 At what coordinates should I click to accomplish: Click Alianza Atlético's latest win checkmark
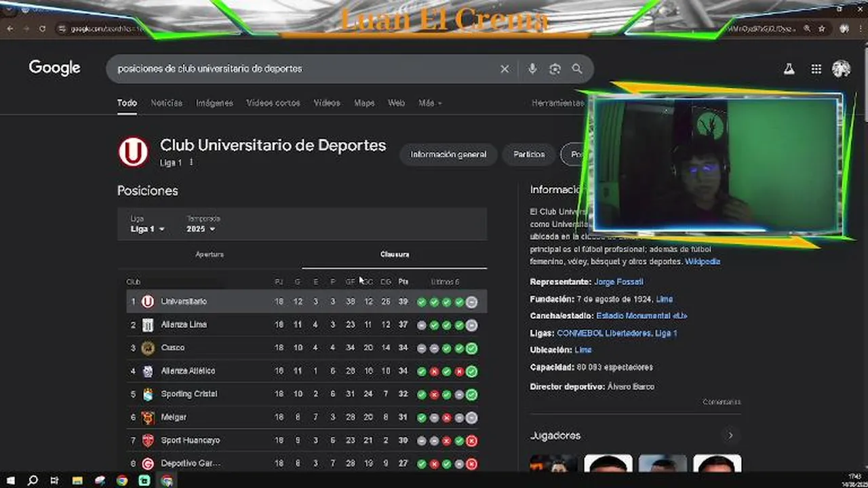coord(471,371)
